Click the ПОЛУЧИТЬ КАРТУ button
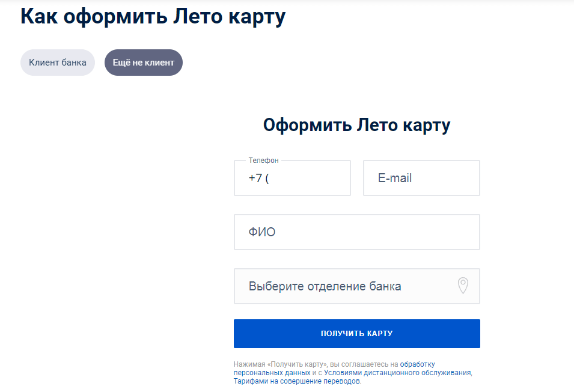This screenshot has width=574, height=392. pyautogui.click(x=357, y=334)
